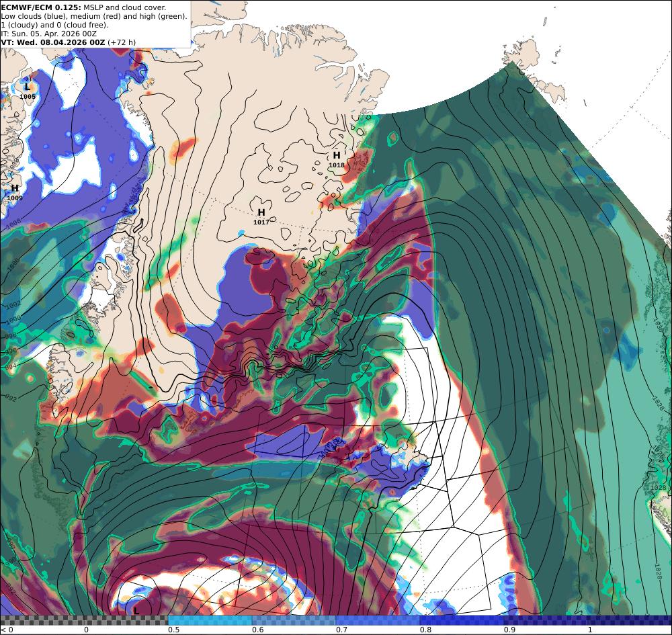This screenshot has height=635, width=672.
Task: Click the '0.7' colorbar tick label
Action: 341,630
